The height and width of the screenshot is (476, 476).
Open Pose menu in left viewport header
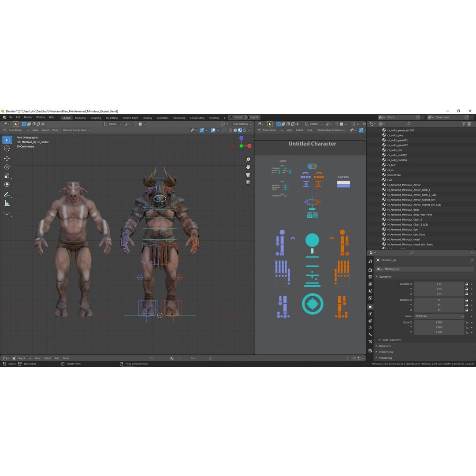coord(55,130)
